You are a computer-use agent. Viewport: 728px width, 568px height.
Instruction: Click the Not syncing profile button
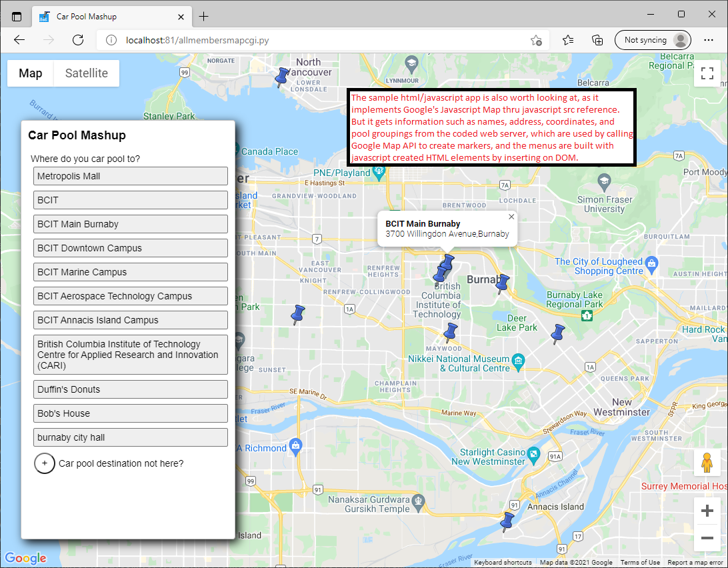[653, 40]
